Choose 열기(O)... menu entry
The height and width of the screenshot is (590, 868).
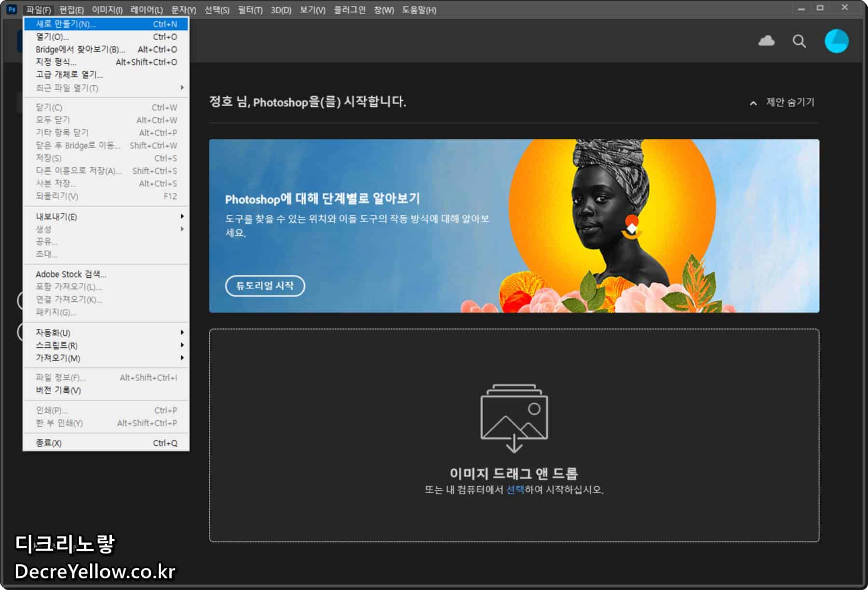(106, 37)
